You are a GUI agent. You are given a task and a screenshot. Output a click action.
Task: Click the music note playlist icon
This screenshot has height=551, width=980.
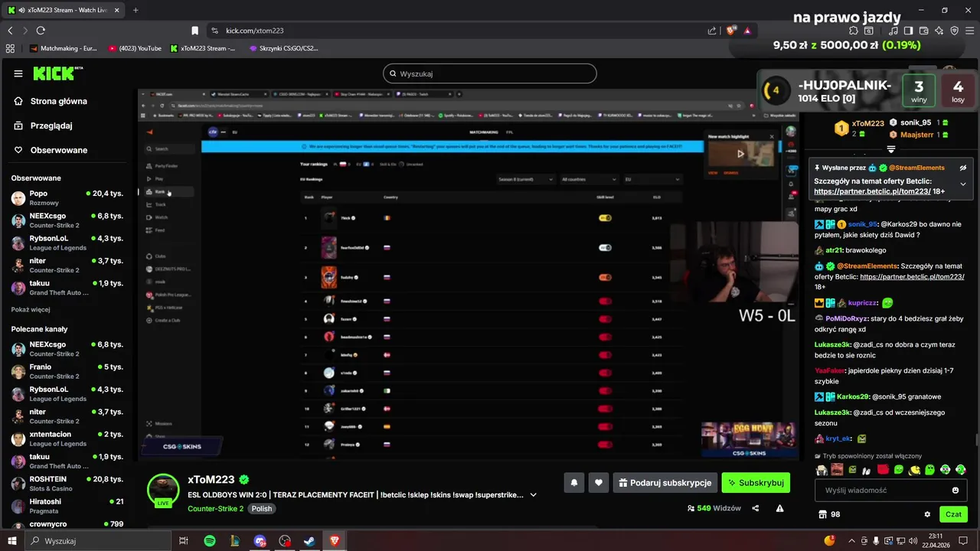point(893,31)
